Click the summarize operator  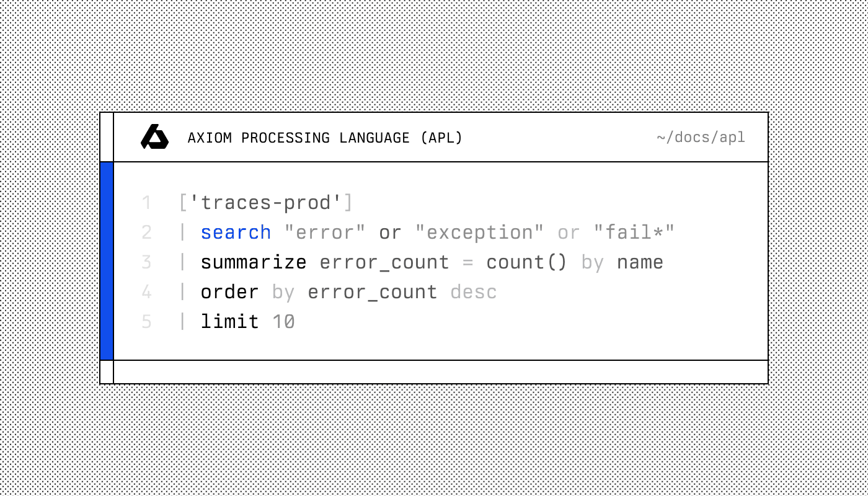click(253, 262)
